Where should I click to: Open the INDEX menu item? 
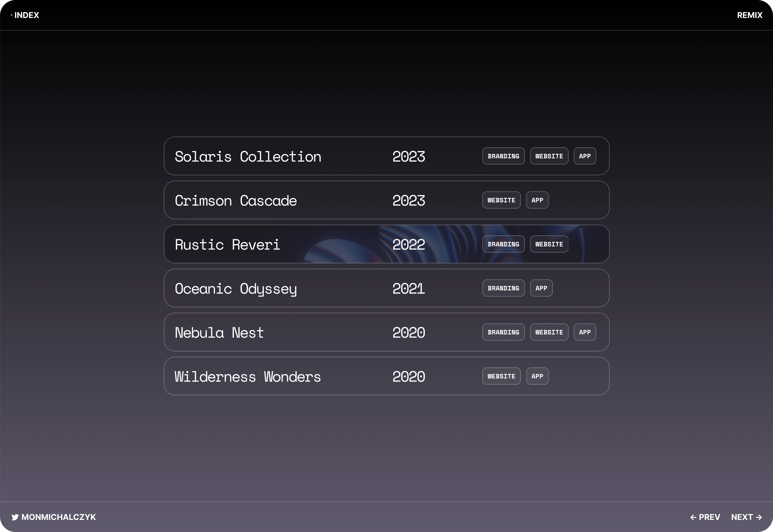(27, 15)
